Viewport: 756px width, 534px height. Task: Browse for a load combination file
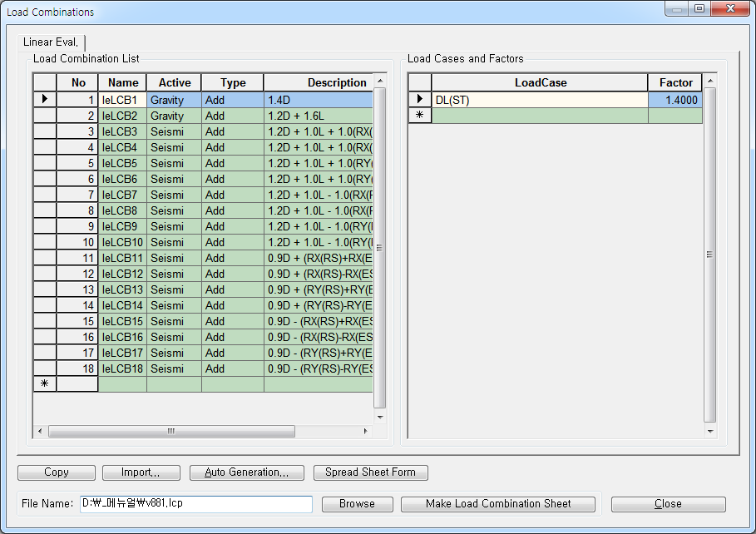(358, 504)
